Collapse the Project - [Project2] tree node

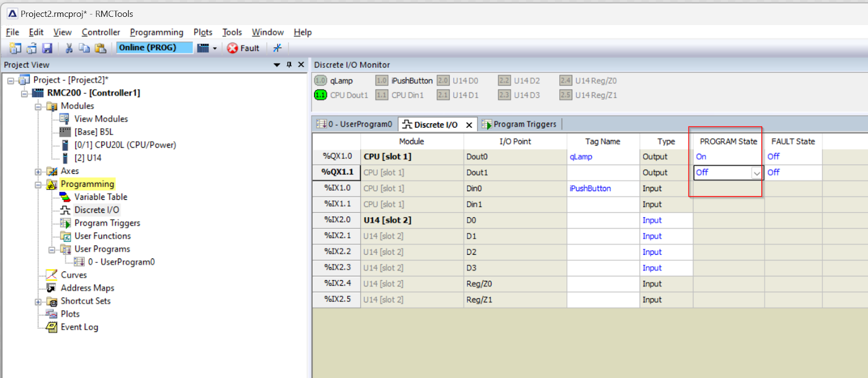(10, 80)
